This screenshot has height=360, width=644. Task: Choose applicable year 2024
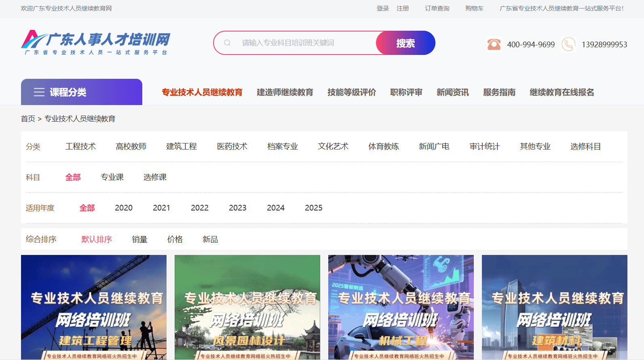[275, 208]
